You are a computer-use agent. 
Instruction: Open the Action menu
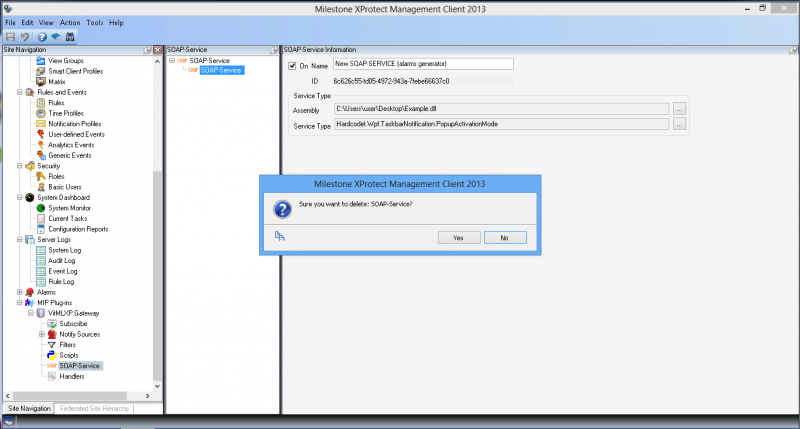70,22
